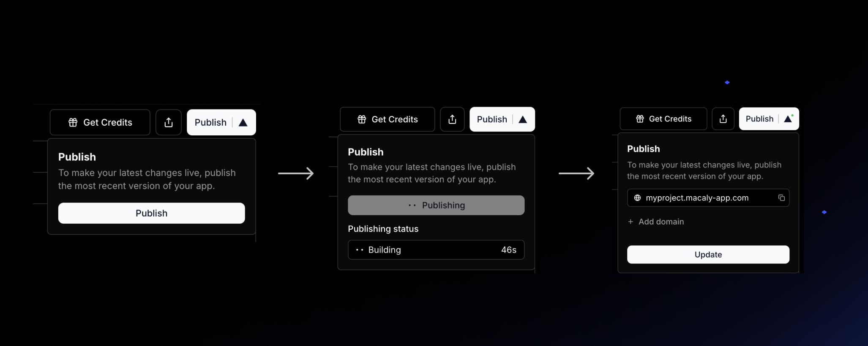Select Get Credits in the middle toolbar

pos(387,119)
